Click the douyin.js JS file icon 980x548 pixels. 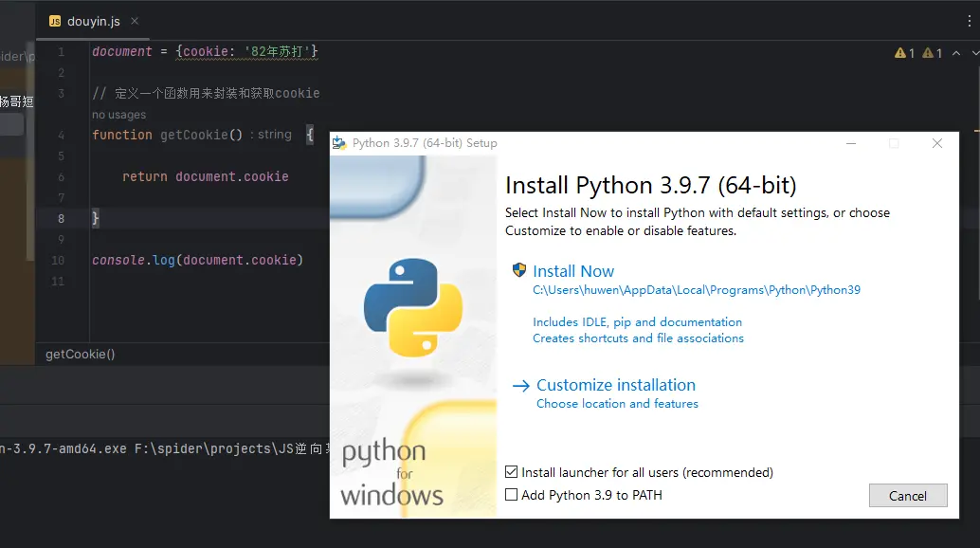tap(55, 21)
